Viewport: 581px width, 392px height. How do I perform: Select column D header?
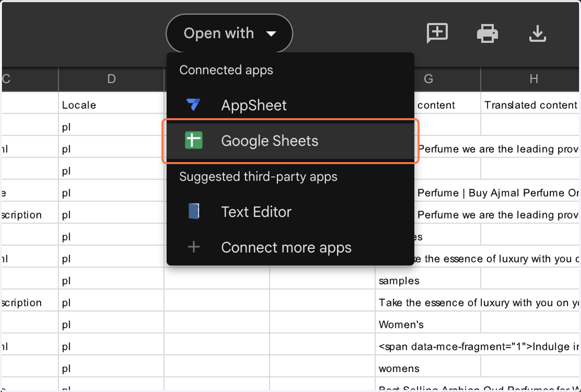(x=111, y=79)
